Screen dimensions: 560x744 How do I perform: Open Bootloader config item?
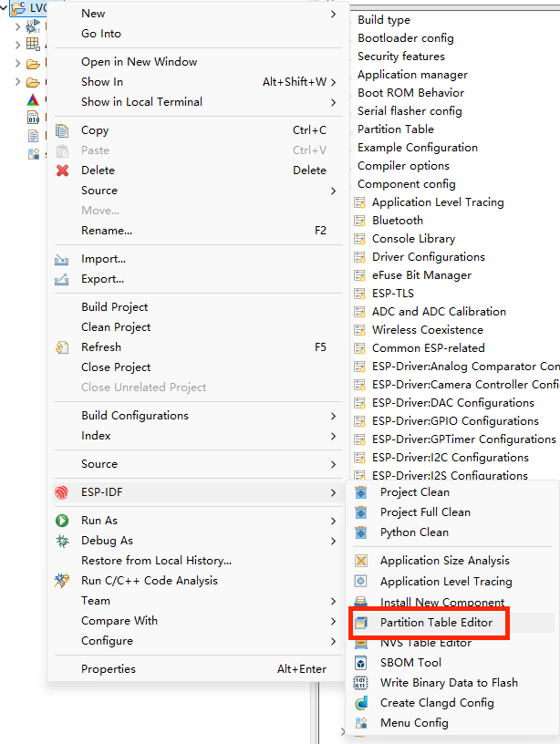click(406, 38)
